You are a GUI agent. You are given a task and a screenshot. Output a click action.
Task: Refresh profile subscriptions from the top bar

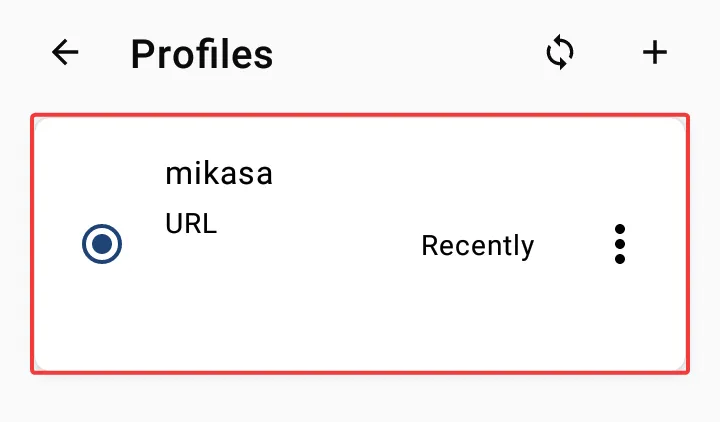[560, 52]
